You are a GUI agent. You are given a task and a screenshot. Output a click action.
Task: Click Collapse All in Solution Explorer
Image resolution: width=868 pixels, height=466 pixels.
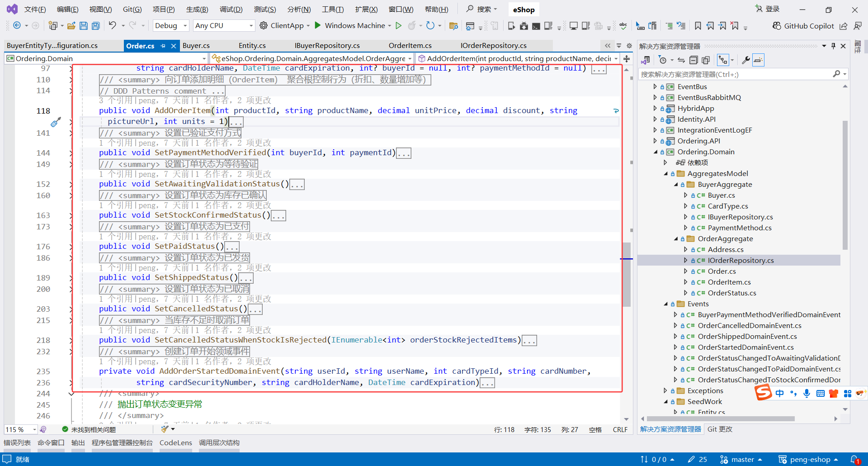(693, 60)
